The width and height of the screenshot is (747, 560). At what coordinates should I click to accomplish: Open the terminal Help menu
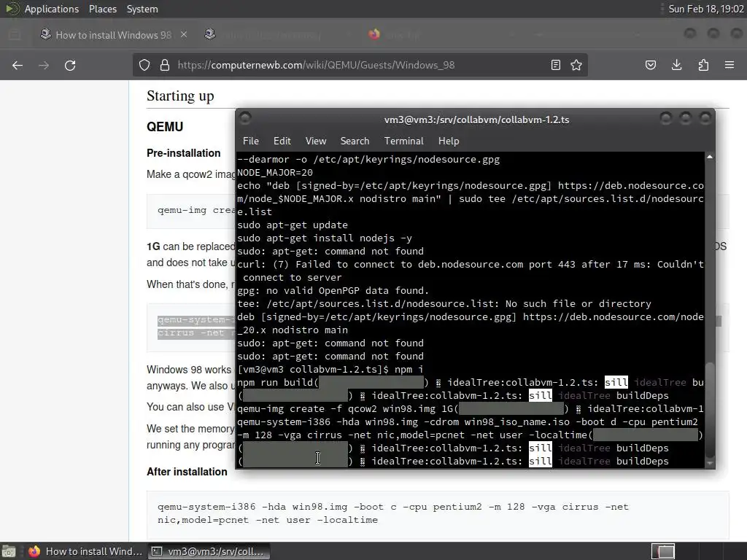point(449,141)
